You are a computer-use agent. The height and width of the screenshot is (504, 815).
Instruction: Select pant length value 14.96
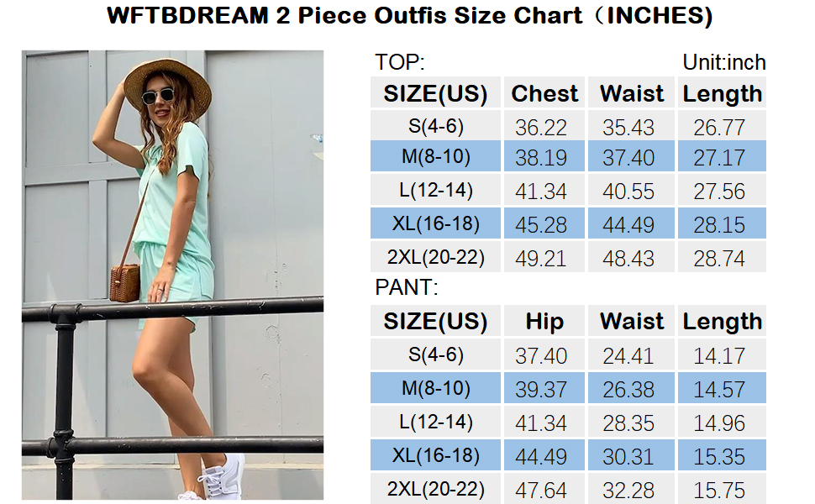(719, 423)
